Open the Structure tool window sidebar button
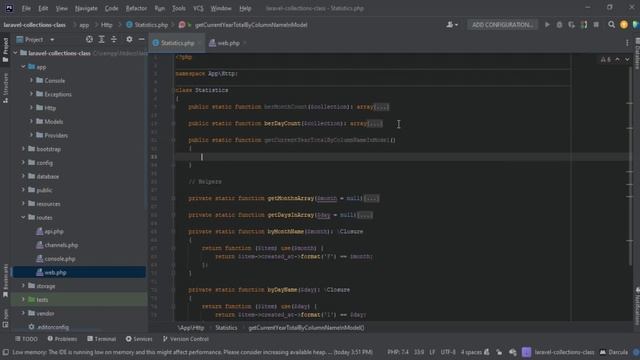The height and width of the screenshot is (360, 640). (5, 88)
